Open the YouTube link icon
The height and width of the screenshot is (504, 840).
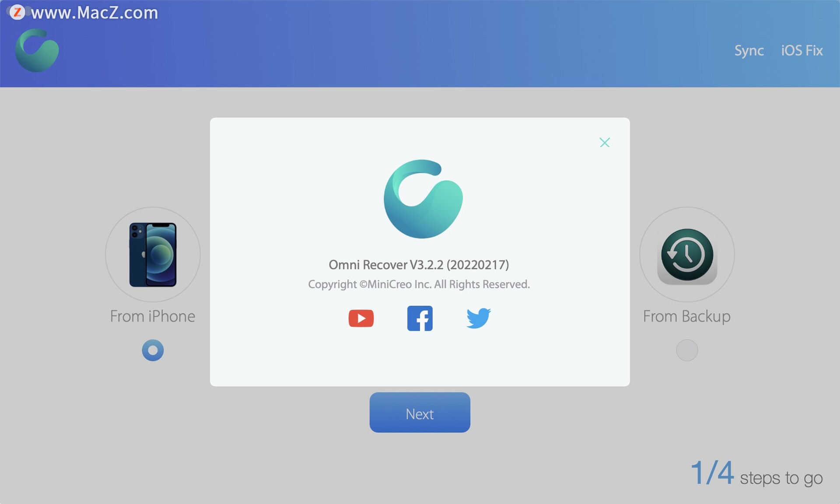pyautogui.click(x=361, y=318)
